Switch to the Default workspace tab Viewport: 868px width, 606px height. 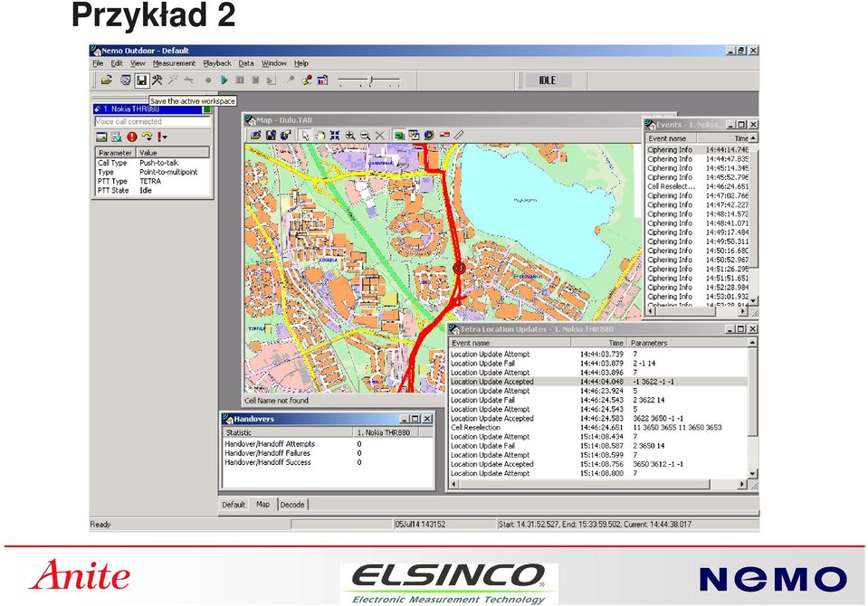[x=233, y=504]
